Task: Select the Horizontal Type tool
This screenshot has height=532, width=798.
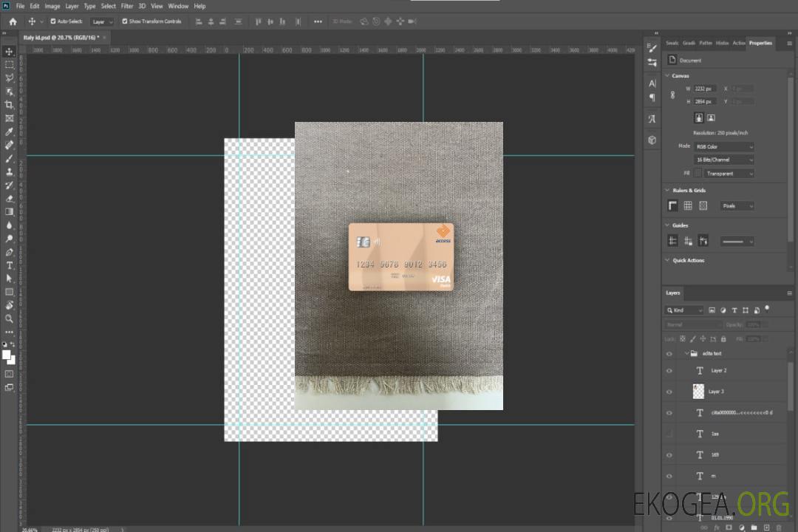Action: (x=9, y=265)
